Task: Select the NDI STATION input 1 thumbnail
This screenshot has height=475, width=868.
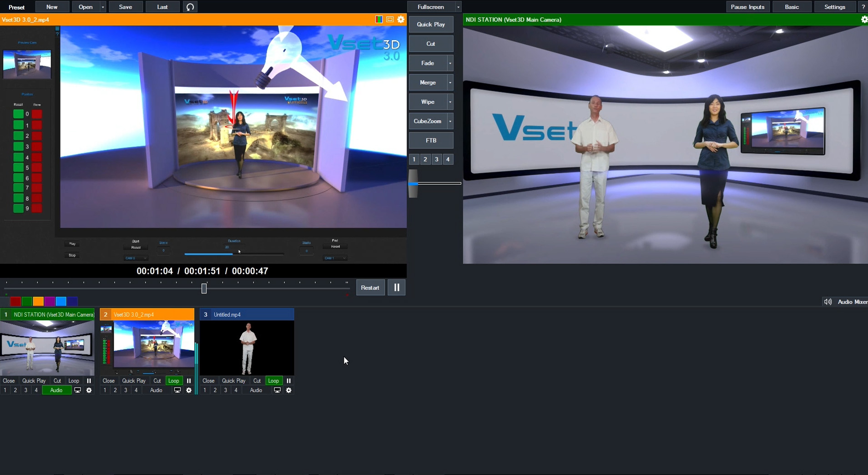Action: tap(47, 348)
